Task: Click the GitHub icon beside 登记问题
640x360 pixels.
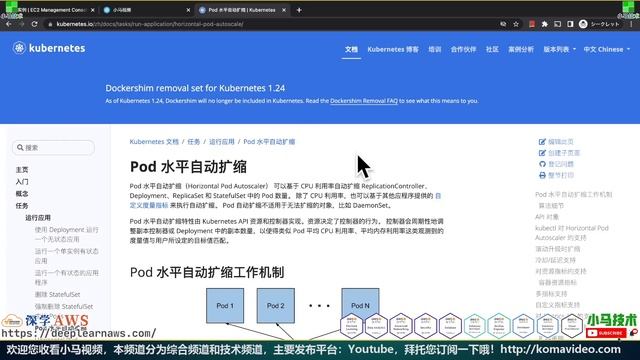Action: (x=542, y=164)
